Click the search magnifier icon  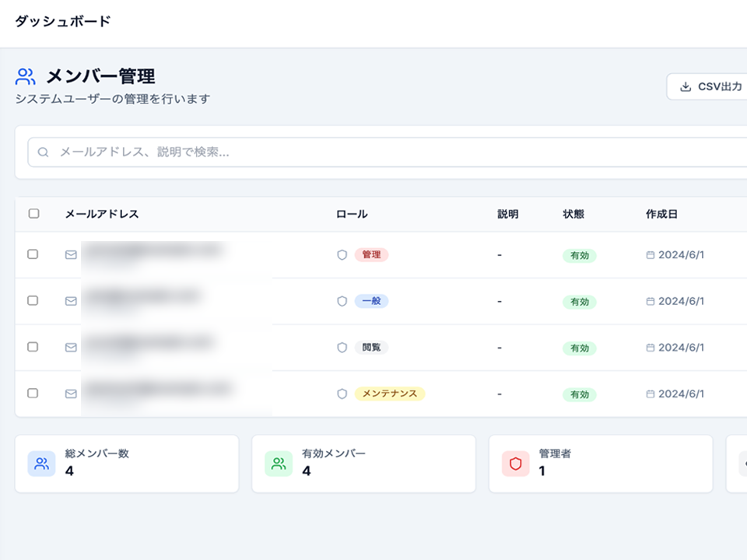click(x=44, y=152)
